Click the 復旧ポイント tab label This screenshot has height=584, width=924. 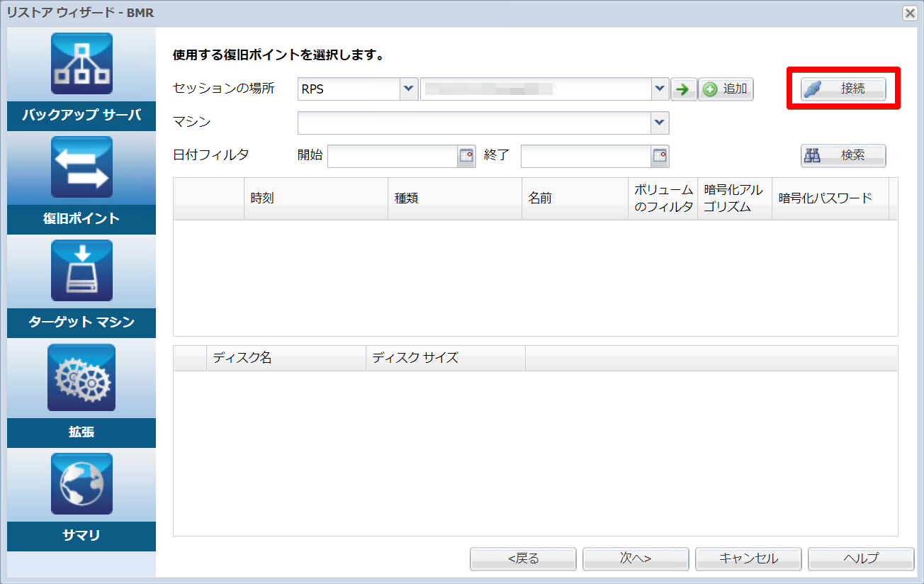tap(81, 219)
